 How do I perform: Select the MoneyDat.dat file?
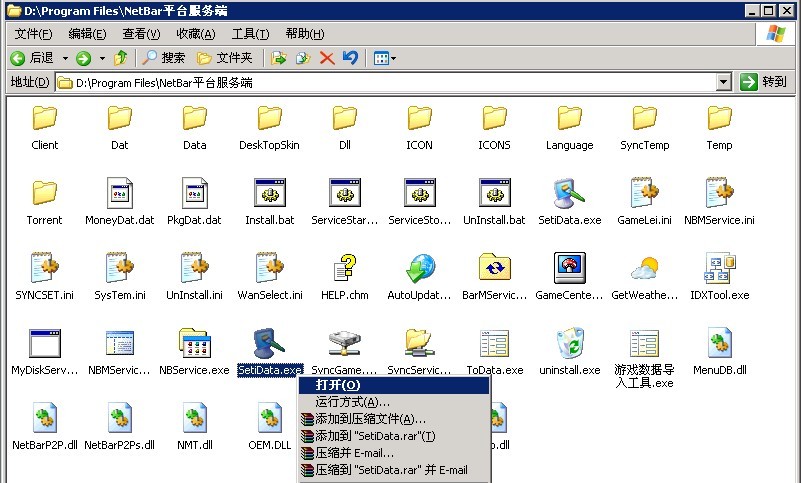click(x=120, y=201)
